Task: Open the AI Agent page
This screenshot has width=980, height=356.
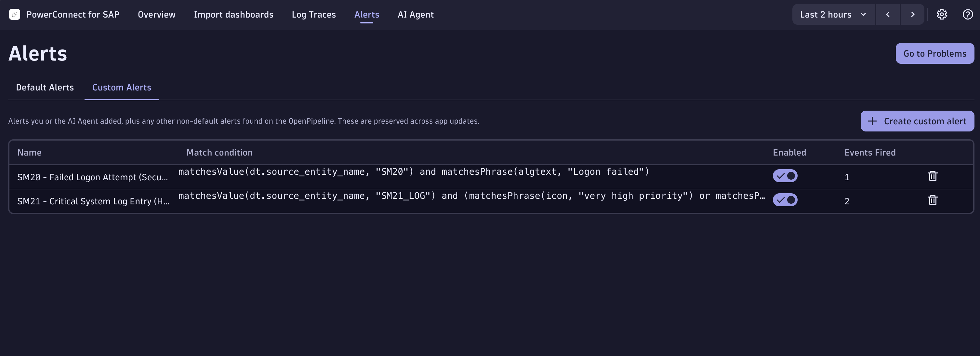Action: click(x=416, y=14)
